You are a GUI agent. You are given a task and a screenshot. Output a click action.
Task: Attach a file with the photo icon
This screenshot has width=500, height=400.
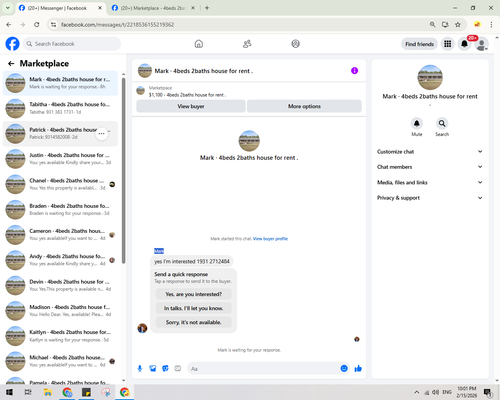(x=153, y=368)
